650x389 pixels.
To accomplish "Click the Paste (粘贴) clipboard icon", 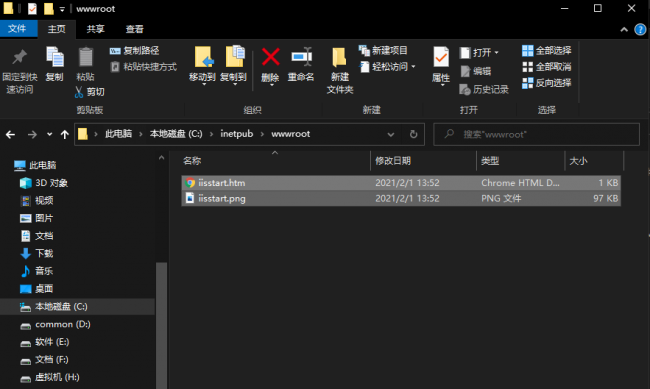I will pos(85,64).
